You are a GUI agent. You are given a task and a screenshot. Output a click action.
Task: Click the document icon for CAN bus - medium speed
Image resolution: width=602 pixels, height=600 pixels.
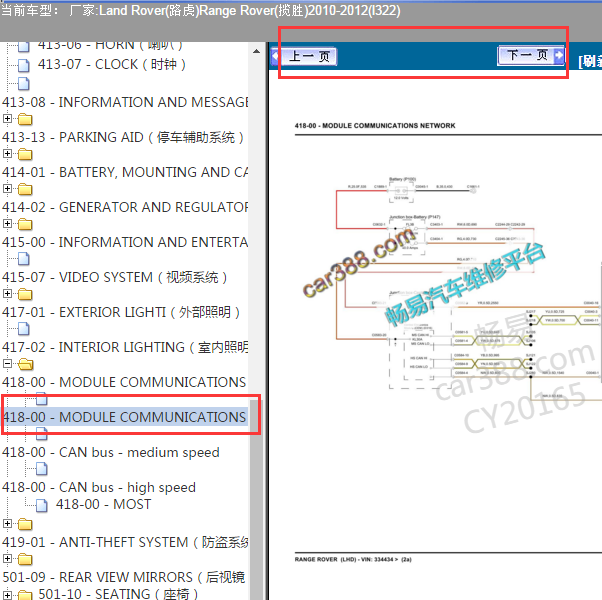click(x=41, y=434)
